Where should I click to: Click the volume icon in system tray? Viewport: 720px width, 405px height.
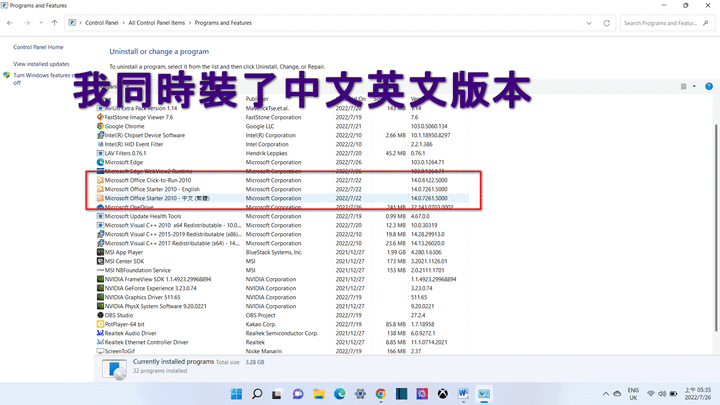tap(662, 394)
